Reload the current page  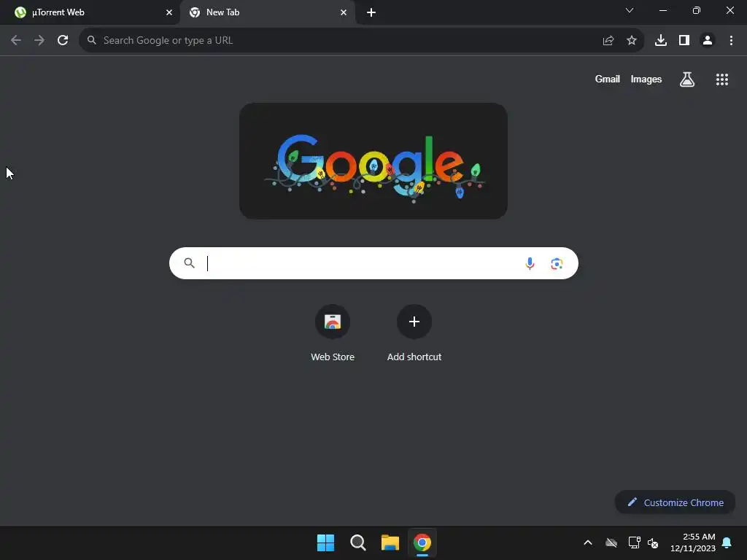coord(63,41)
